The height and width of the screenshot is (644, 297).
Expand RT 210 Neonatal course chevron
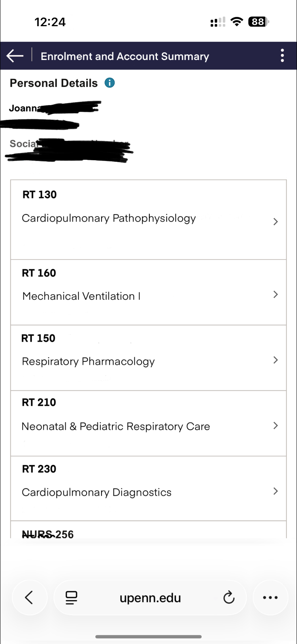[276, 425]
